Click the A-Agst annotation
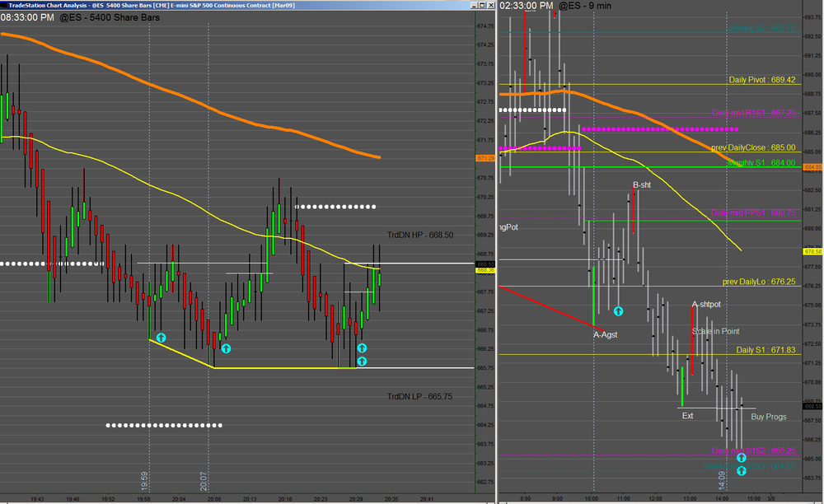Viewport: 824px width, 504px height. click(x=606, y=335)
